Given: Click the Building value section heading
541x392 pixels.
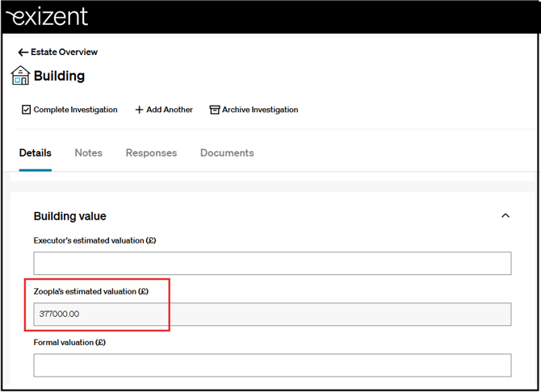Looking at the screenshot, I should [x=69, y=216].
